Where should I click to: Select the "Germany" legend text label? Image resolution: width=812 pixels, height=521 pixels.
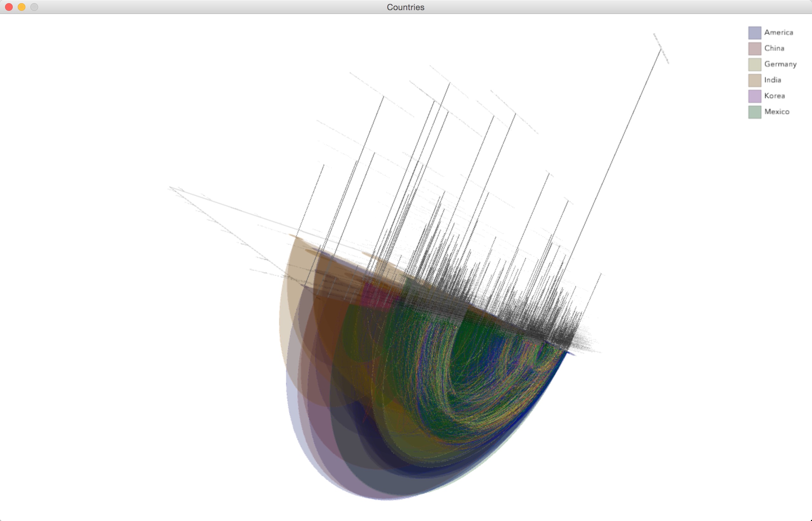click(780, 64)
